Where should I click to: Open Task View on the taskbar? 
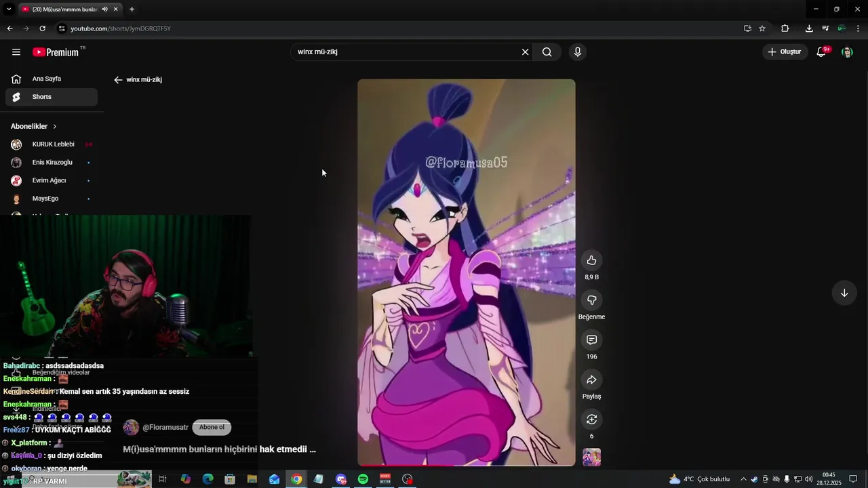[163, 479]
